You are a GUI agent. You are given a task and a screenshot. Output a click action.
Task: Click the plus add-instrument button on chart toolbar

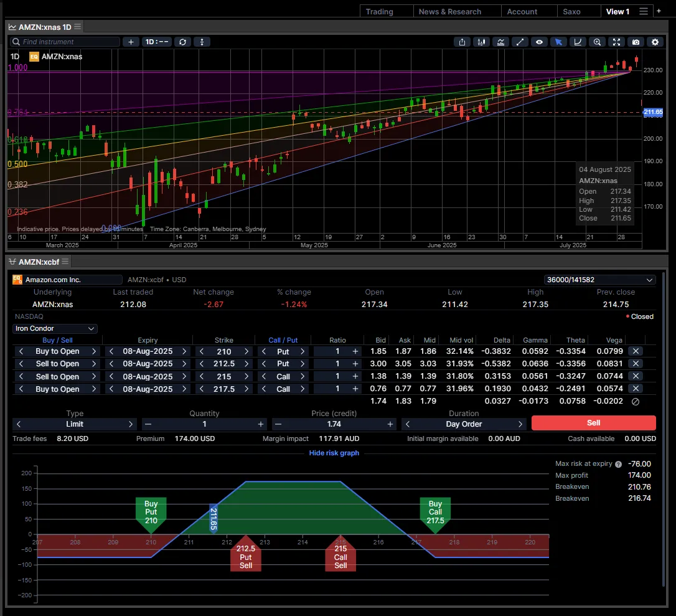(x=131, y=42)
